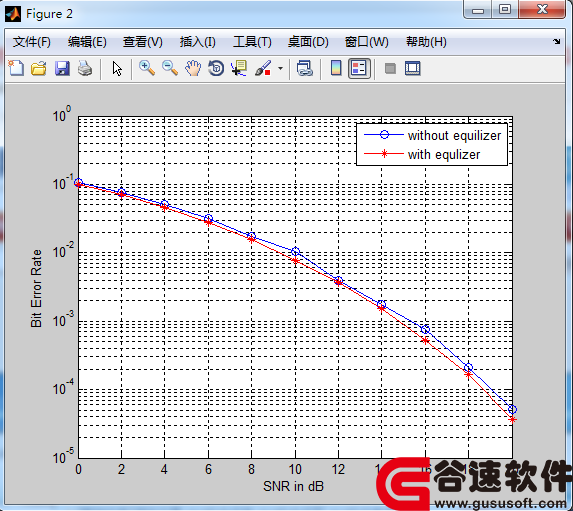The image size is (573, 511).
Task: Open the 帮助(H) menu
Action: point(426,42)
